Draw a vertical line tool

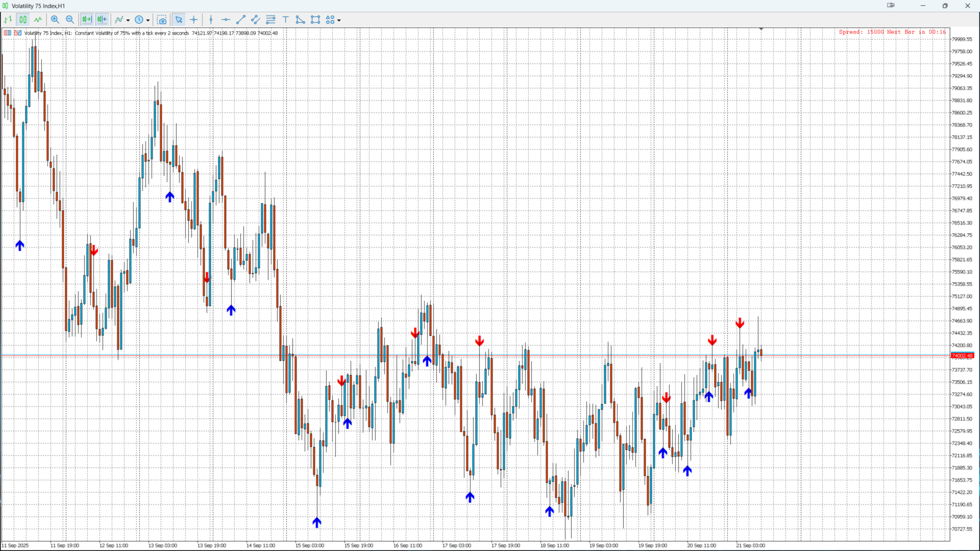point(211,20)
